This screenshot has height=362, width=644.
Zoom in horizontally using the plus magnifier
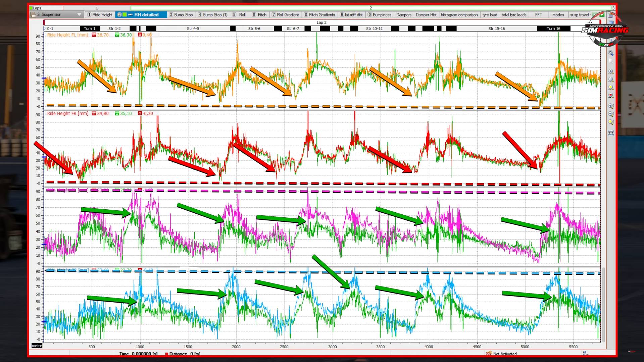pyautogui.click(x=611, y=72)
